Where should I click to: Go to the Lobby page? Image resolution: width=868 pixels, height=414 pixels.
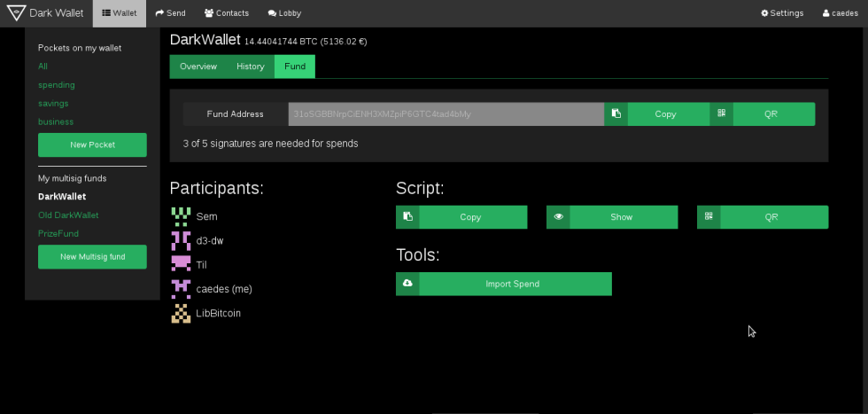click(283, 13)
